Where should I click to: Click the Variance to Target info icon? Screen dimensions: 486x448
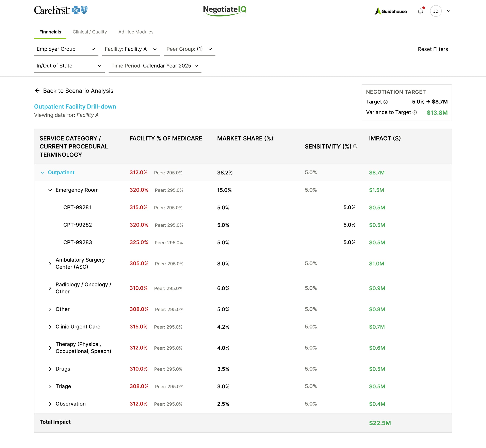(415, 113)
